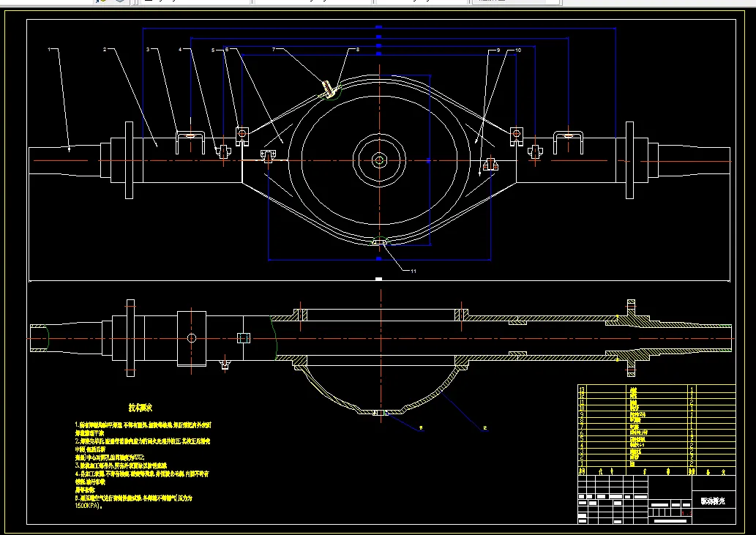Select callout number 2 leader label
Screen dimensions: 756x535
click(x=105, y=50)
